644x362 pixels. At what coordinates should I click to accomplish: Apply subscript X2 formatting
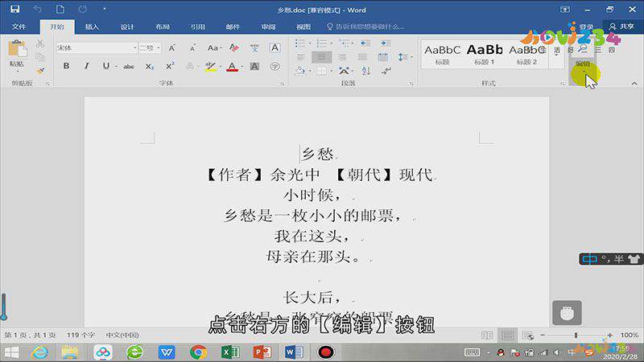pyautogui.click(x=150, y=67)
